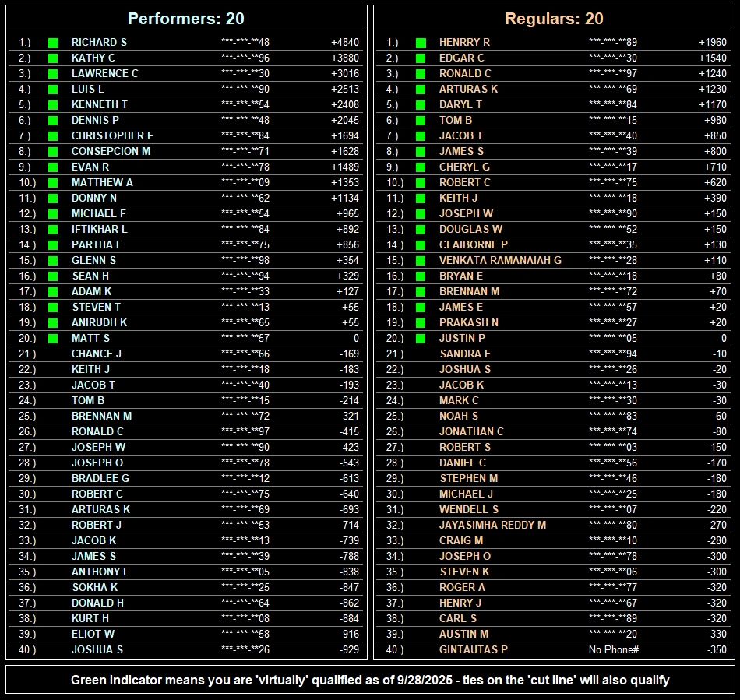Select rank 40 row JOSHUA S in Performers
740x700 pixels.
(x=97, y=650)
